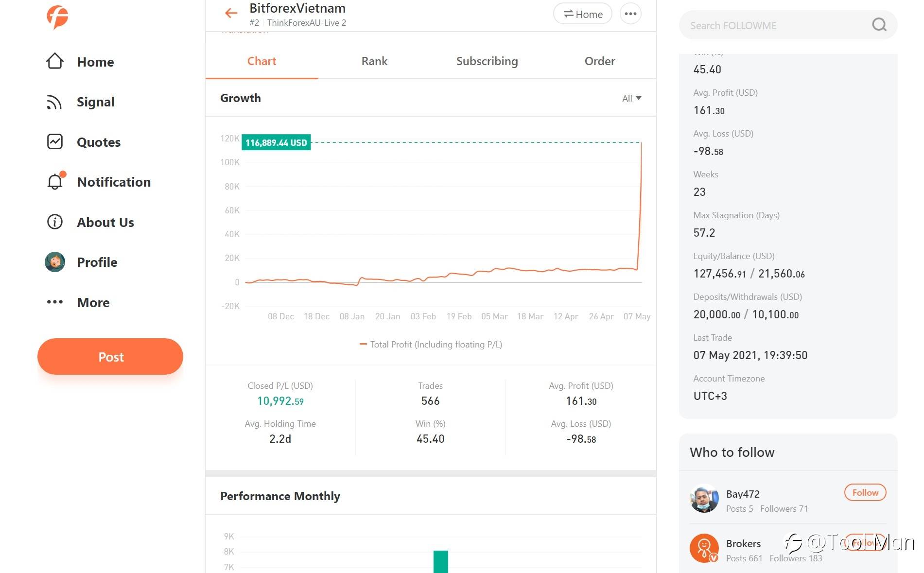Click the Notification label in sidebar
924x573 pixels.
click(x=114, y=182)
